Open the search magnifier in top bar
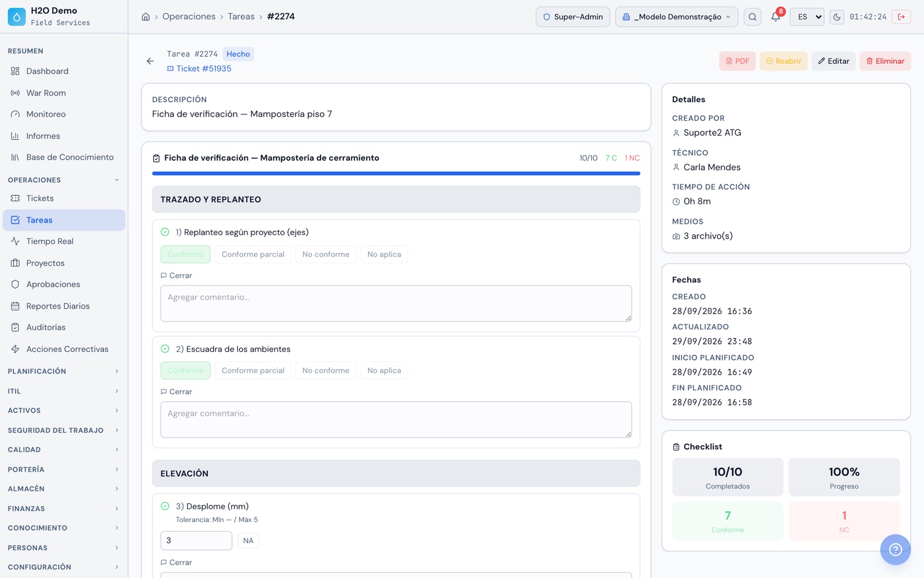Image resolution: width=924 pixels, height=578 pixels. [x=752, y=17]
